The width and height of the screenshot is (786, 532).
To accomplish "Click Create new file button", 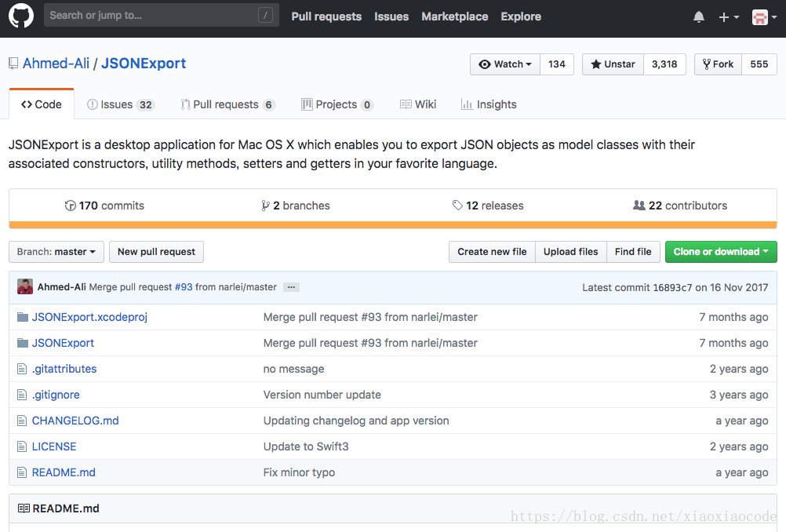I will [492, 252].
